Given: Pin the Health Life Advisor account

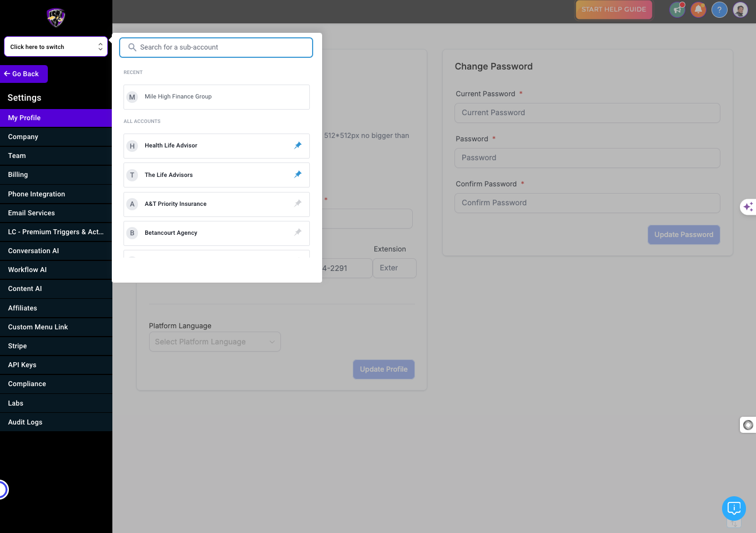Looking at the screenshot, I should pos(298,146).
